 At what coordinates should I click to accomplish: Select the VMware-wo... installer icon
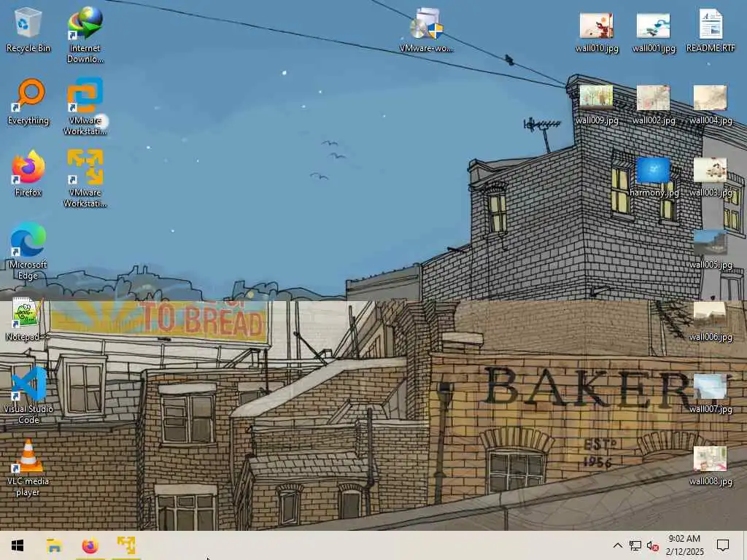426,29
